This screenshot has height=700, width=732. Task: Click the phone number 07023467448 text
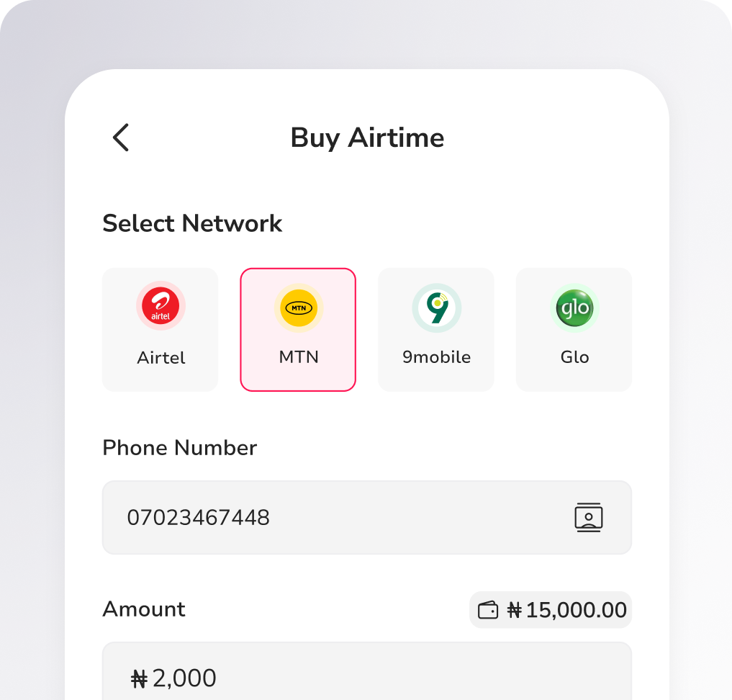tap(198, 518)
